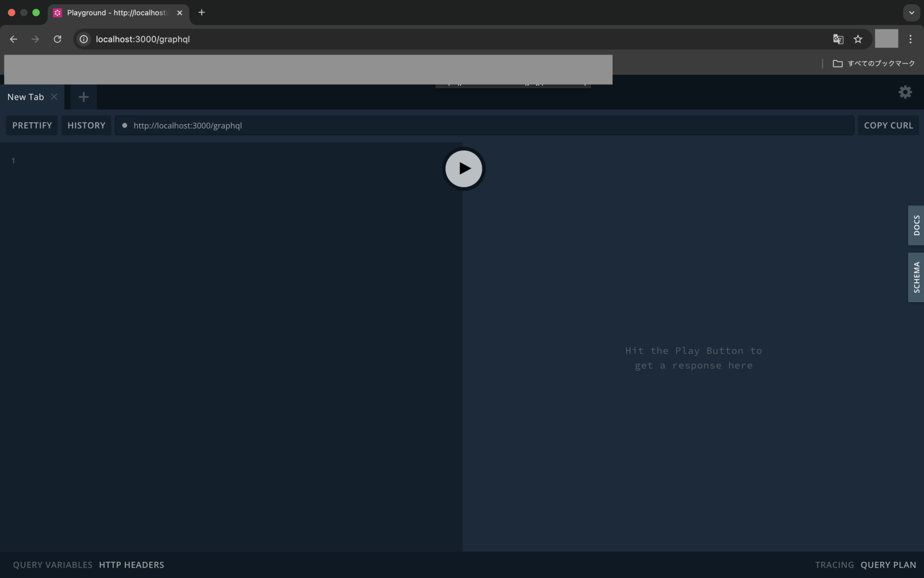Open the DOCS panel on the right edge
The width and height of the screenshot is (924, 578).
tap(916, 225)
